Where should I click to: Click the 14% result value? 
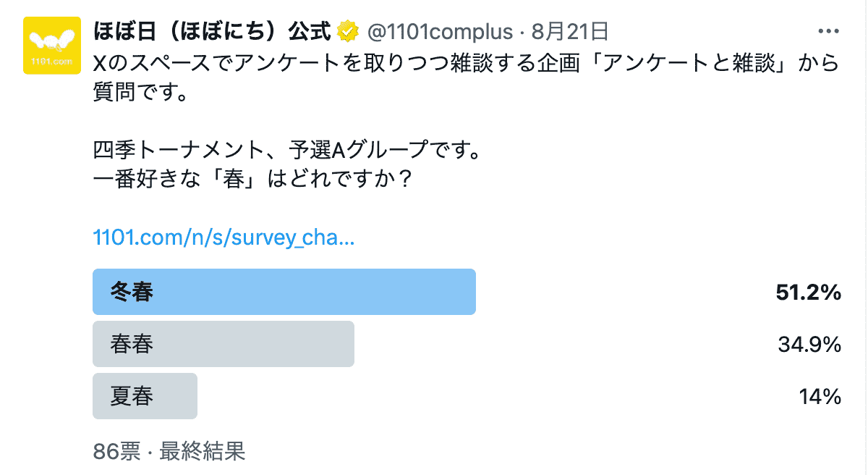click(820, 397)
